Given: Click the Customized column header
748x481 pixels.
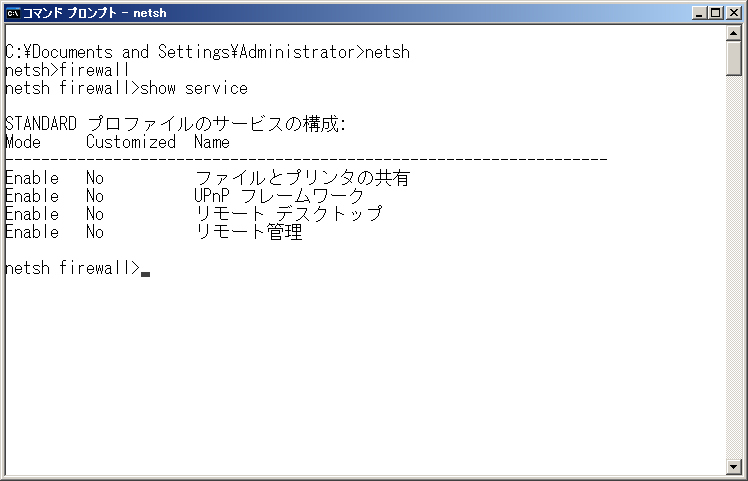Looking at the screenshot, I should coord(131,142).
